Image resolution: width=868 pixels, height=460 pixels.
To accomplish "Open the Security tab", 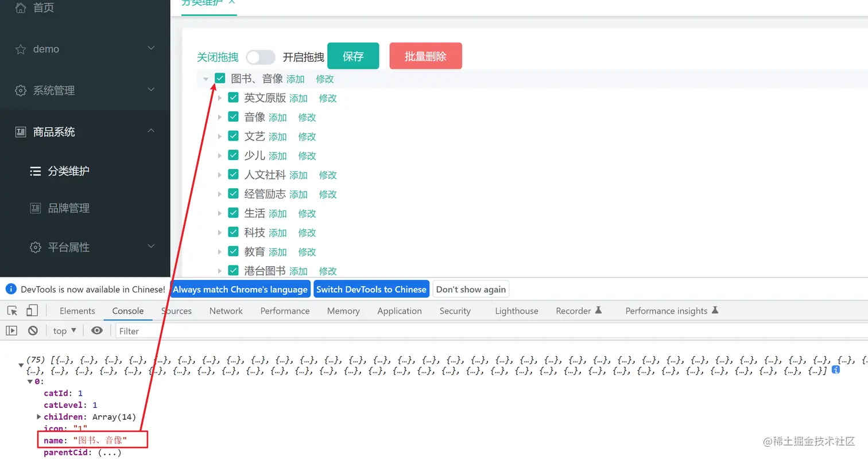I will tap(455, 311).
